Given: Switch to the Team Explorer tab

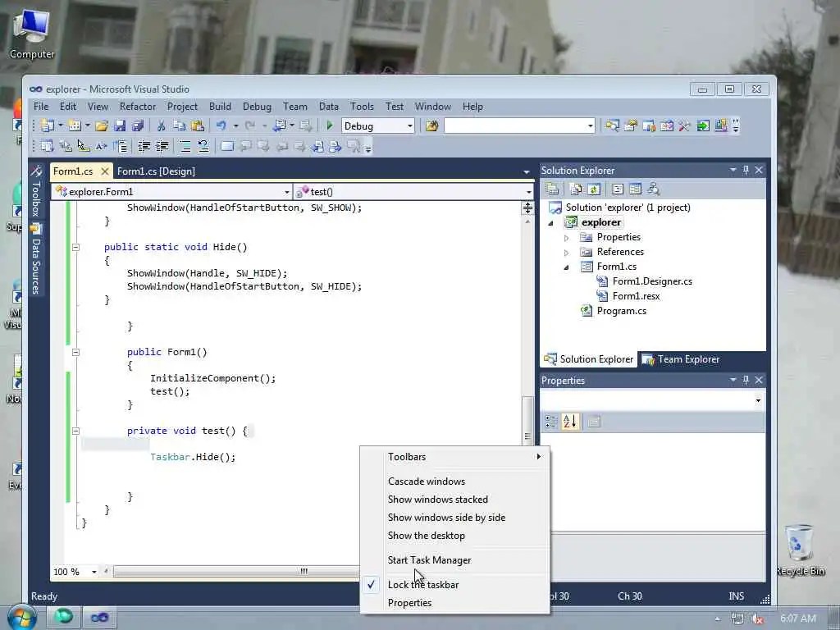Looking at the screenshot, I should [681, 359].
